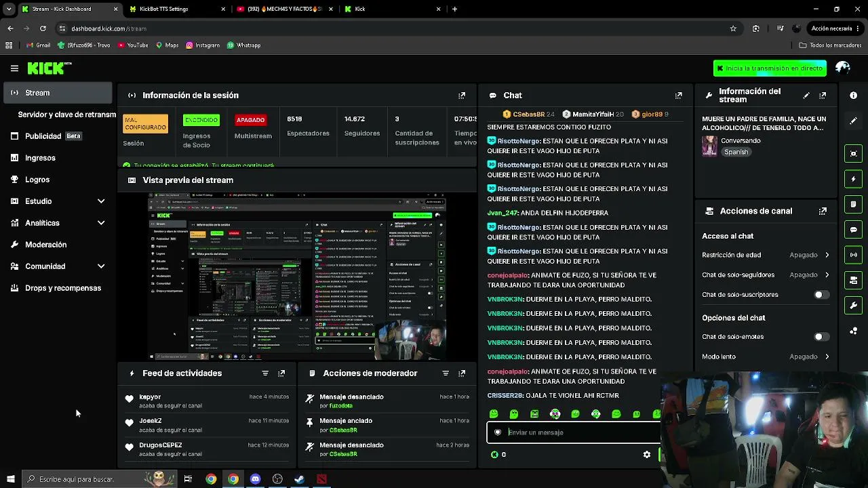Pop out the Acciones de moderador panel
This screenshot has width=868, height=488.
pos(462,373)
